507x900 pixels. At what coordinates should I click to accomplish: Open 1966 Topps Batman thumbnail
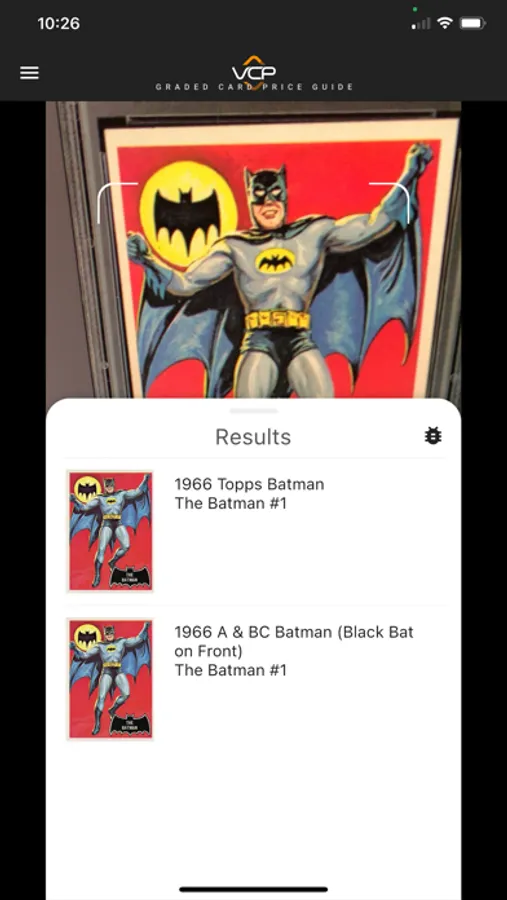(110, 531)
